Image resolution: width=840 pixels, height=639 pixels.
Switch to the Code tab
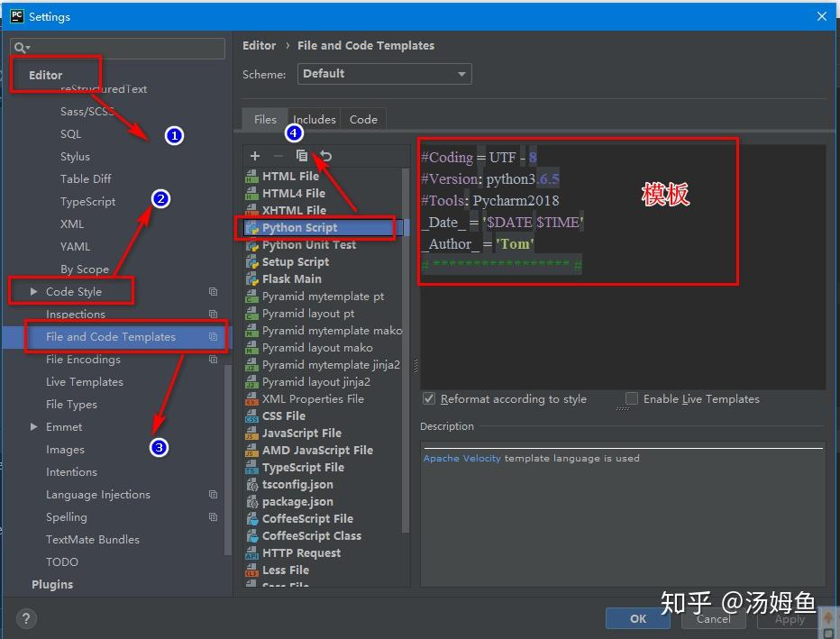point(363,120)
